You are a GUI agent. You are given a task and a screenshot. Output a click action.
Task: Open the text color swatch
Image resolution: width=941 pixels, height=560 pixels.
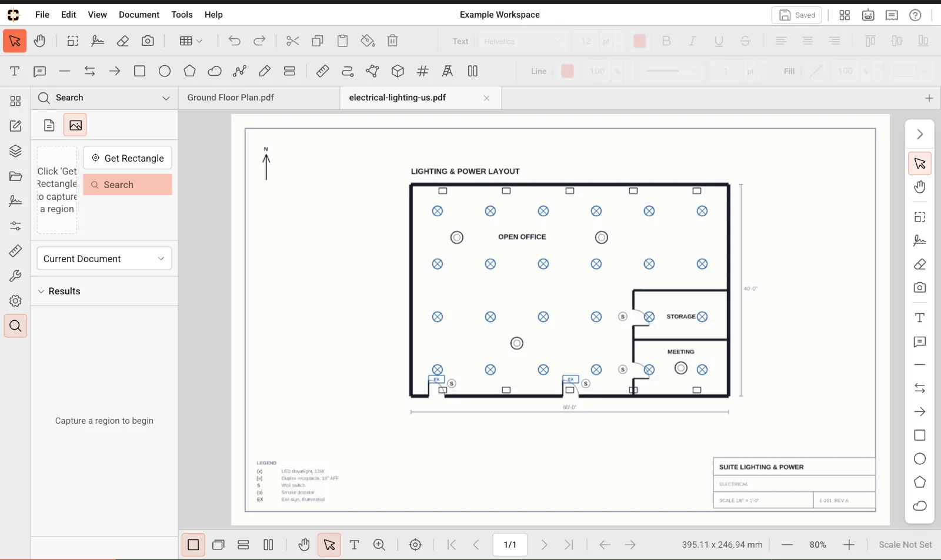[639, 41]
